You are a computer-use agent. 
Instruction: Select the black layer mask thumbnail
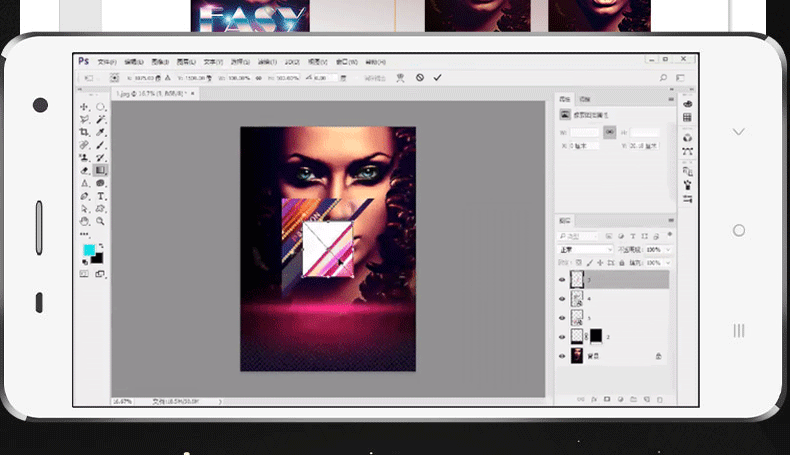(x=596, y=336)
